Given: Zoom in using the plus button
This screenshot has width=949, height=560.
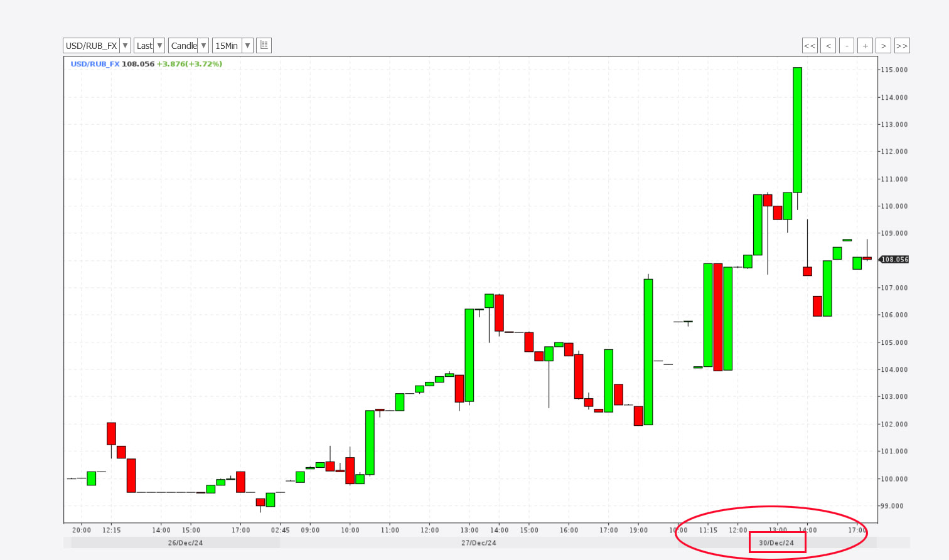Looking at the screenshot, I should click(x=865, y=46).
